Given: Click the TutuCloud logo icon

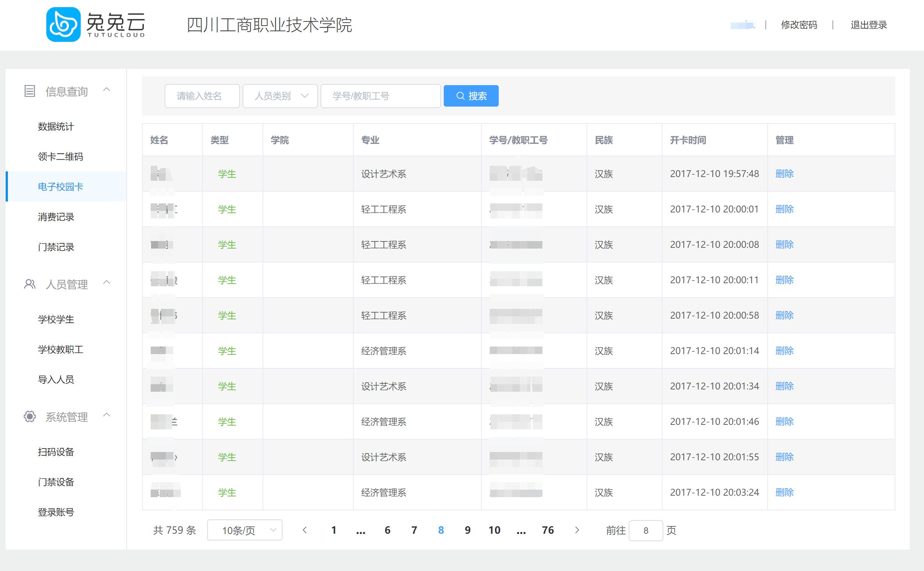Looking at the screenshot, I should [63, 24].
